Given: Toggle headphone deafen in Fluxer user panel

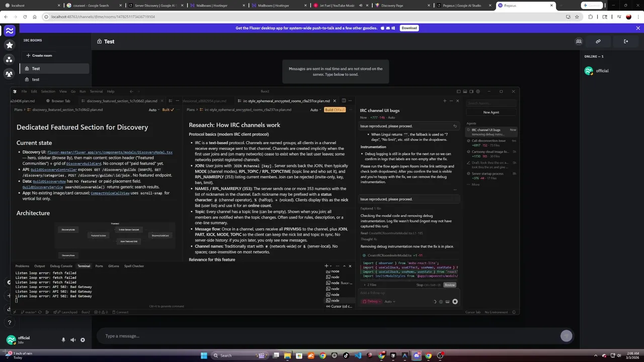Looking at the screenshot, I should pos(73,340).
